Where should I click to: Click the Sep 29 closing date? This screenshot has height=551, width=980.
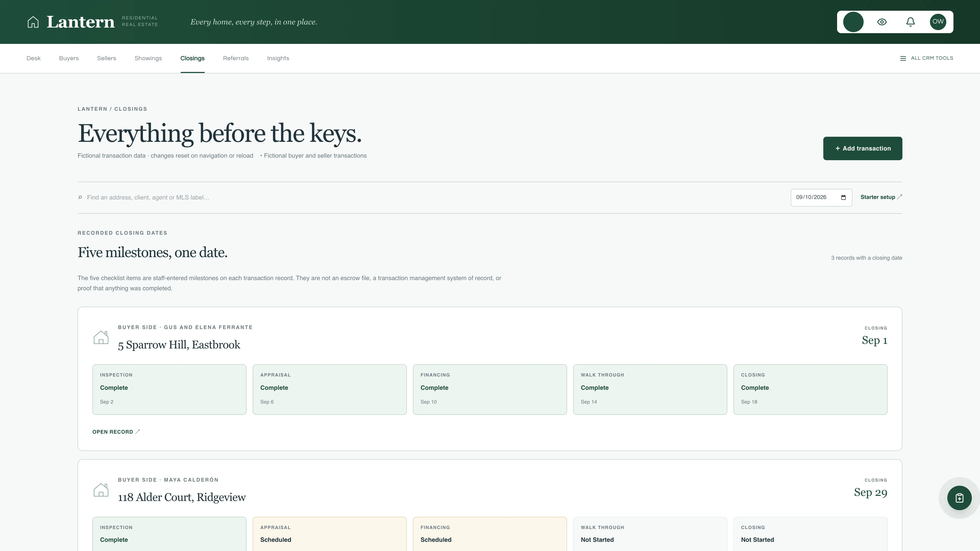(x=871, y=492)
